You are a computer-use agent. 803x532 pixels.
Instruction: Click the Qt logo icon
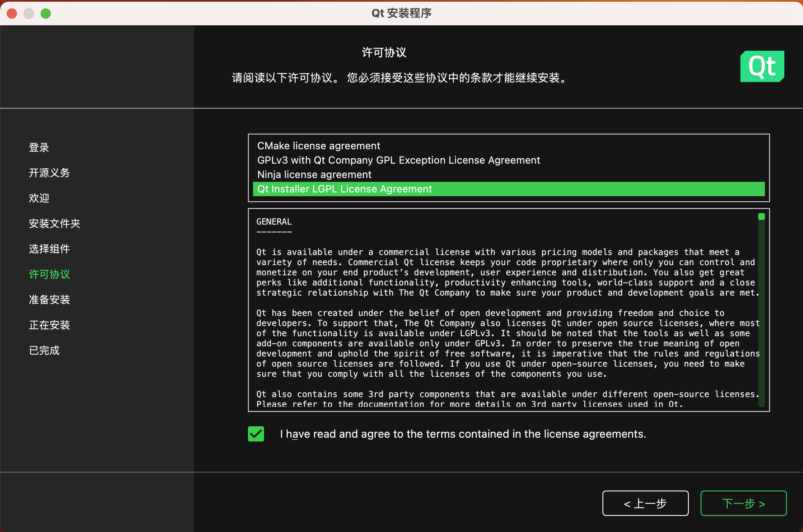[x=762, y=66]
